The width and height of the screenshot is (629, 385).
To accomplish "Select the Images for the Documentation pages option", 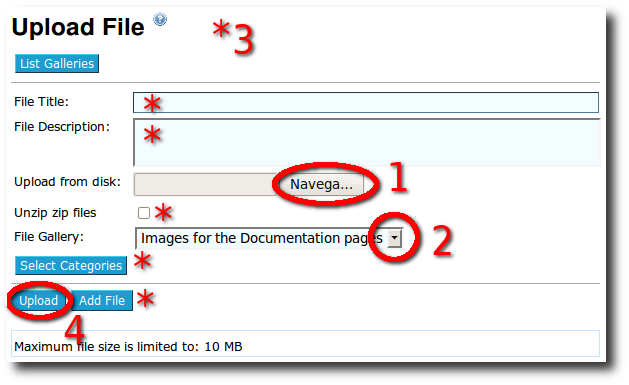I will point(262,238).
